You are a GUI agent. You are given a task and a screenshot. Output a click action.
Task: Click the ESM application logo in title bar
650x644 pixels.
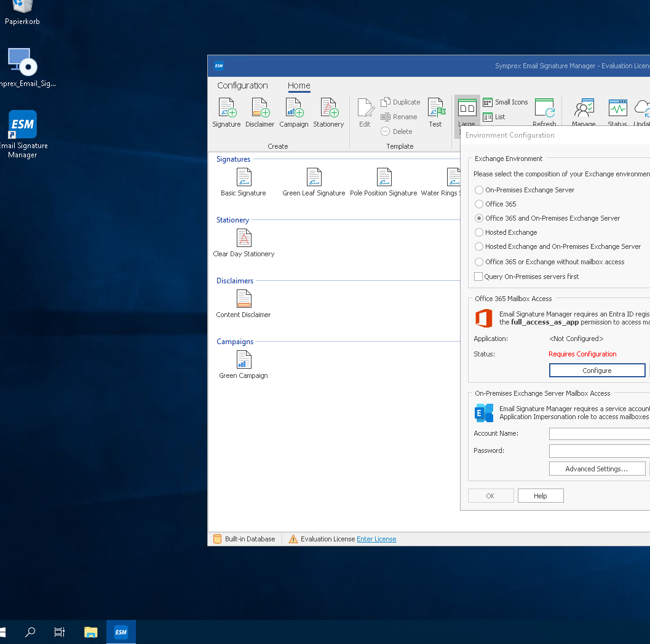(219, 65)
